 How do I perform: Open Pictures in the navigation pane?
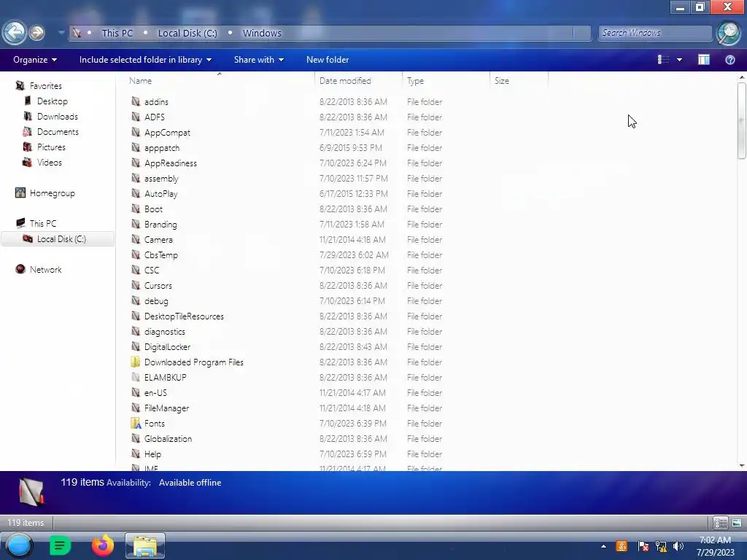[x=51, y=147]
